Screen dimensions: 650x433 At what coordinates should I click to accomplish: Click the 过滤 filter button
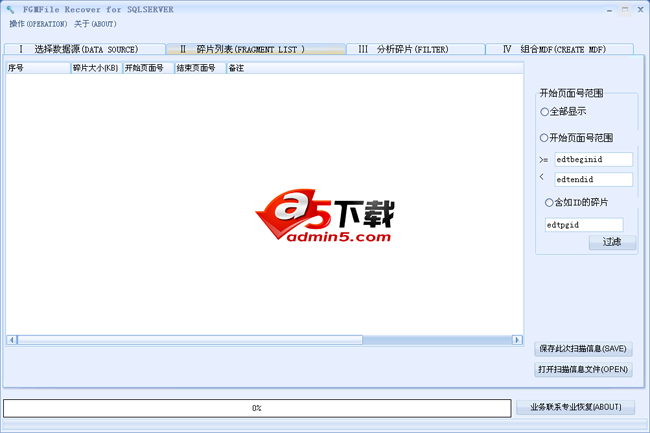pos(612,242)
